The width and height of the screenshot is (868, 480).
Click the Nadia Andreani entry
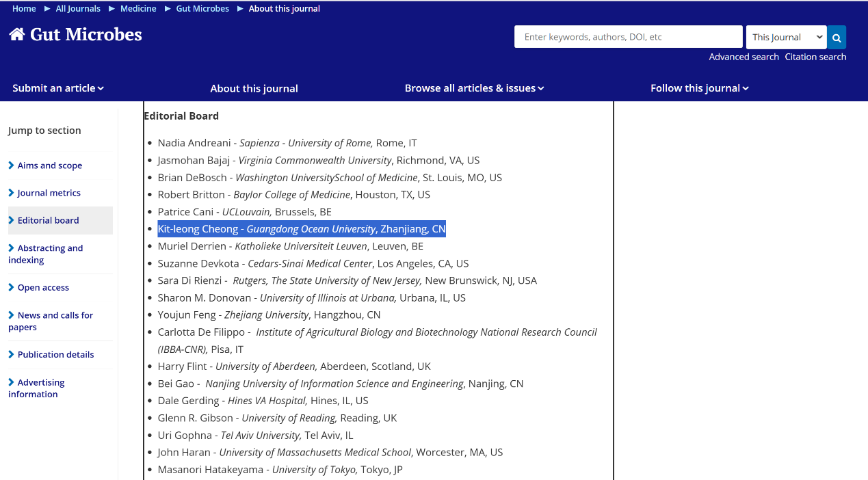tap(287, 143)
